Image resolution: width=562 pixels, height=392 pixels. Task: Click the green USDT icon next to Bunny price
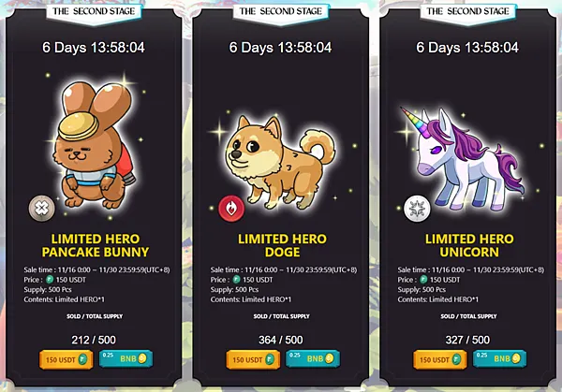tap(50, 280)
